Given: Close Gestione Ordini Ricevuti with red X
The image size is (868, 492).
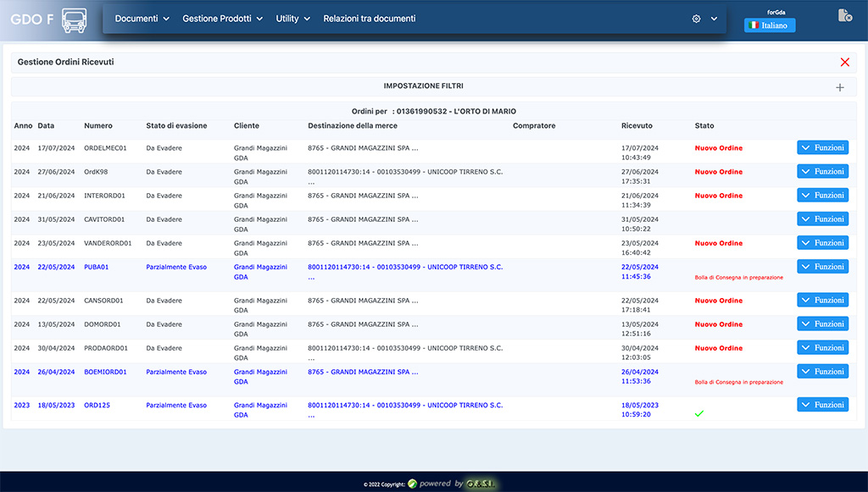Looking at the screenshot, I should click(x=844, y=63).
